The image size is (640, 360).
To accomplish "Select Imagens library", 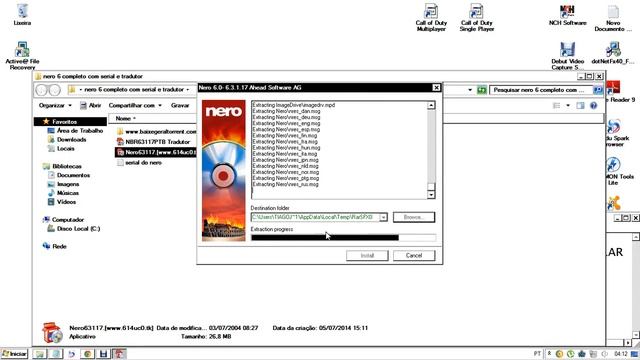I will pos(64,184).
